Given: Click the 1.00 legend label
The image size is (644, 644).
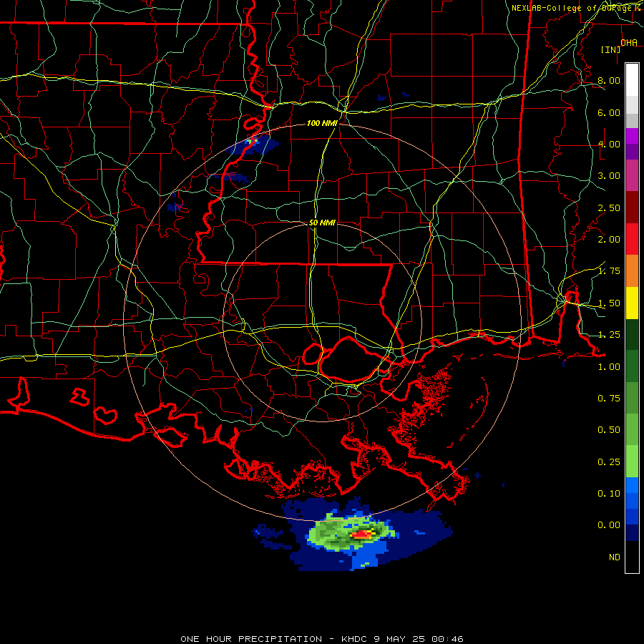Looking at the screenshot, I should 609,367.
